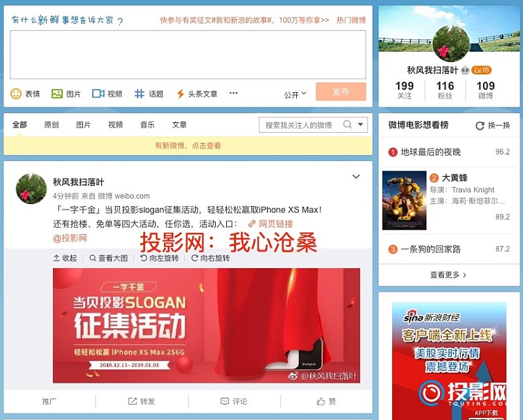Click the view large image (查看大图) icon
The image size is (523, 420).
pos(92,258)
